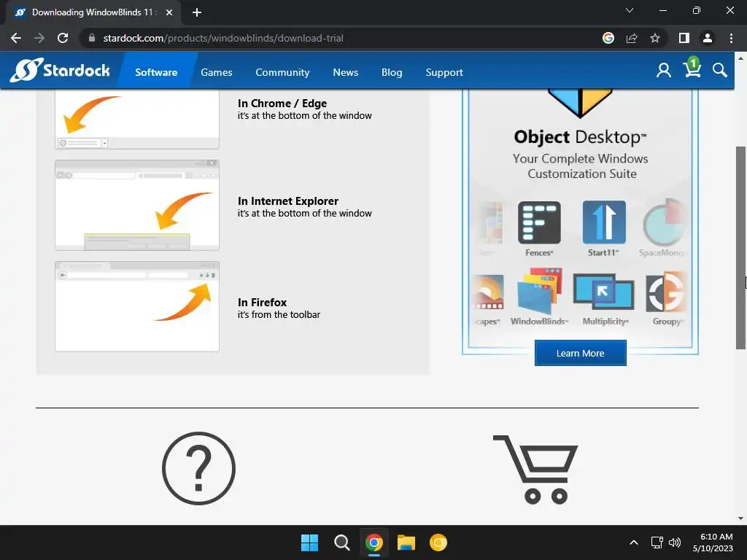Click the scrollbar up arrow
The height and width of the screenshot is (560, 747).
pyautogui.click(x=740, y=58)
